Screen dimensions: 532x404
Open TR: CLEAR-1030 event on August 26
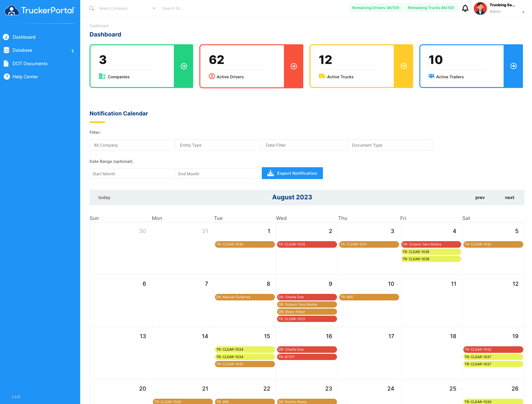click(x=493, y=402)
